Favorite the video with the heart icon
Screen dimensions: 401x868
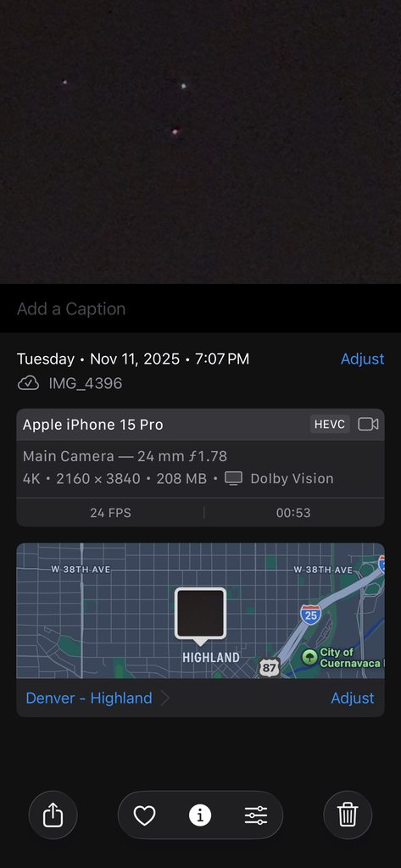coord(145,815)
